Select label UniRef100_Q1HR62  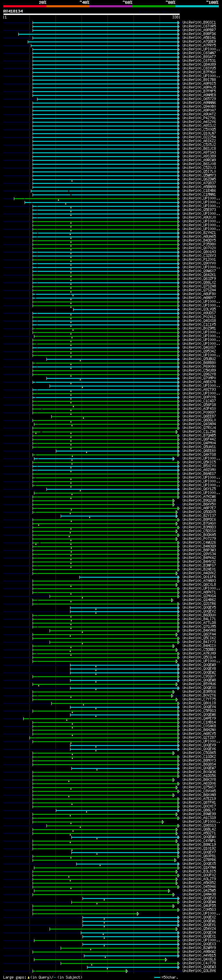199,600
